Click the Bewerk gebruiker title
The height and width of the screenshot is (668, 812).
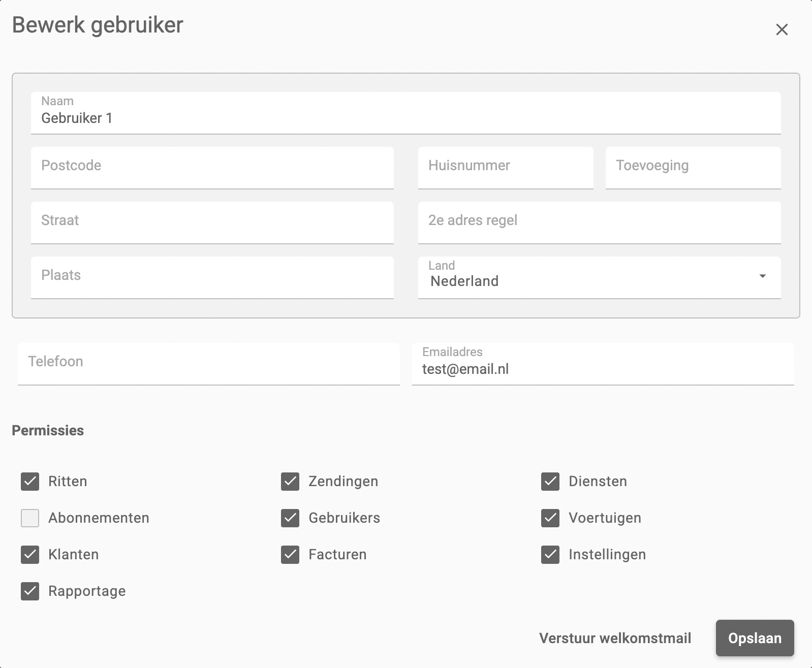[98, 25]
